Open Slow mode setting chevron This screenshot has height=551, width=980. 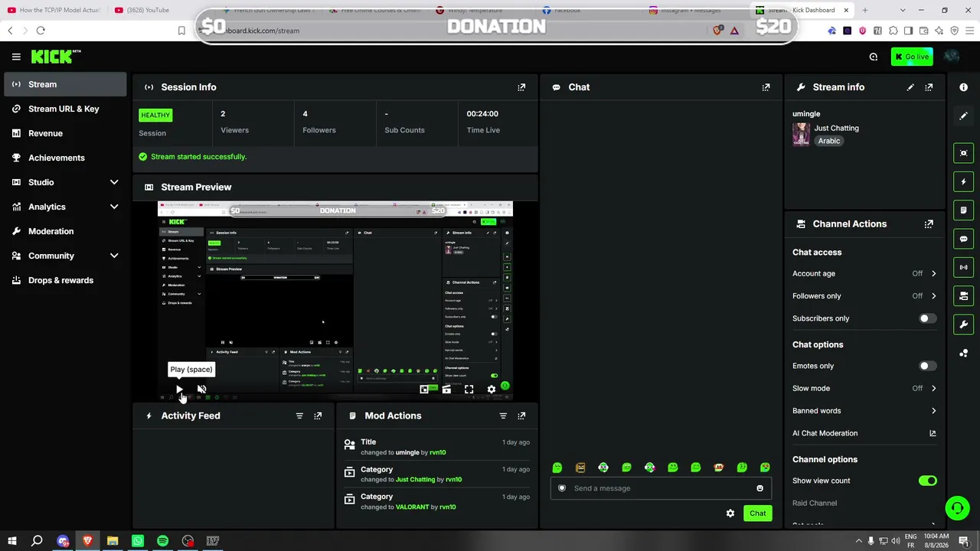tap(933, 388)
